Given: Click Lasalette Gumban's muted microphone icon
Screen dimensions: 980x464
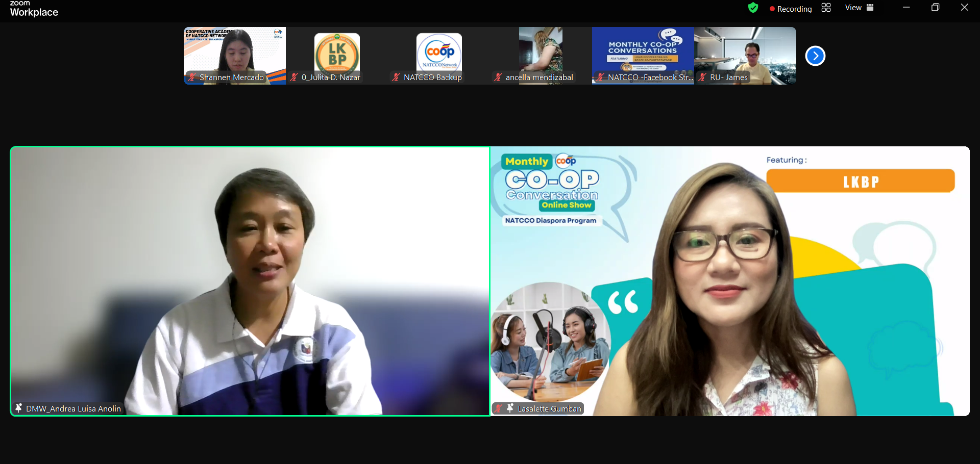Looking at the screenshot, I should (x=499, y=408).
